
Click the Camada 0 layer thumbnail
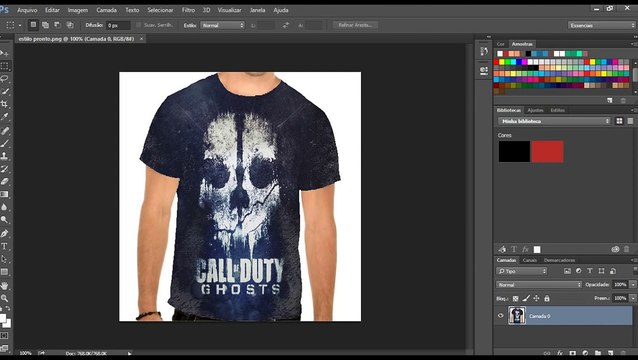click(517, 316)
